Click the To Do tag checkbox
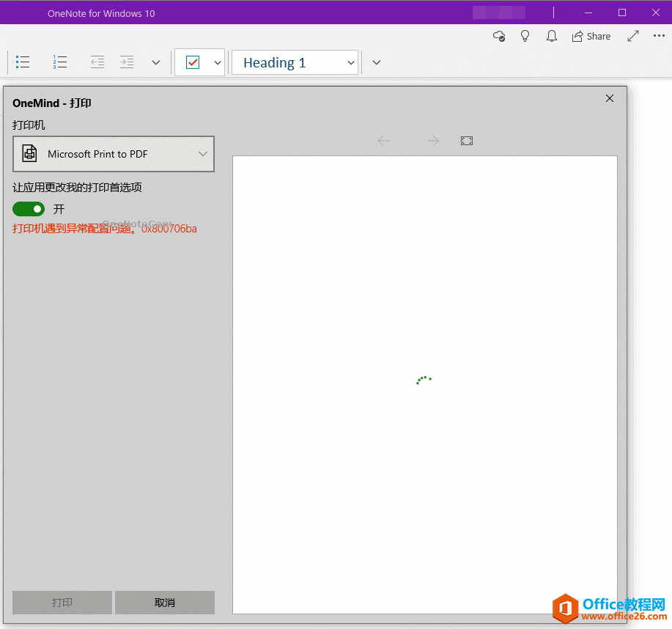 193,62
